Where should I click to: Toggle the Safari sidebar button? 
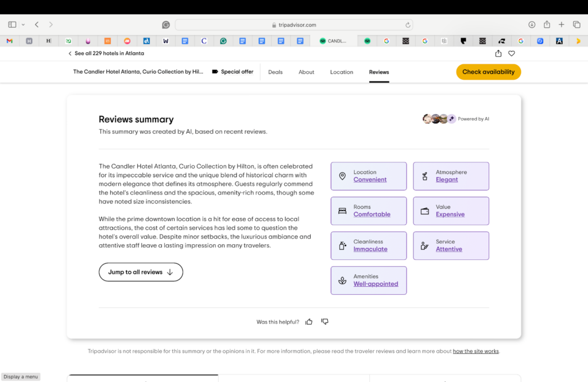pyautogui.click(x=12, y=25)
